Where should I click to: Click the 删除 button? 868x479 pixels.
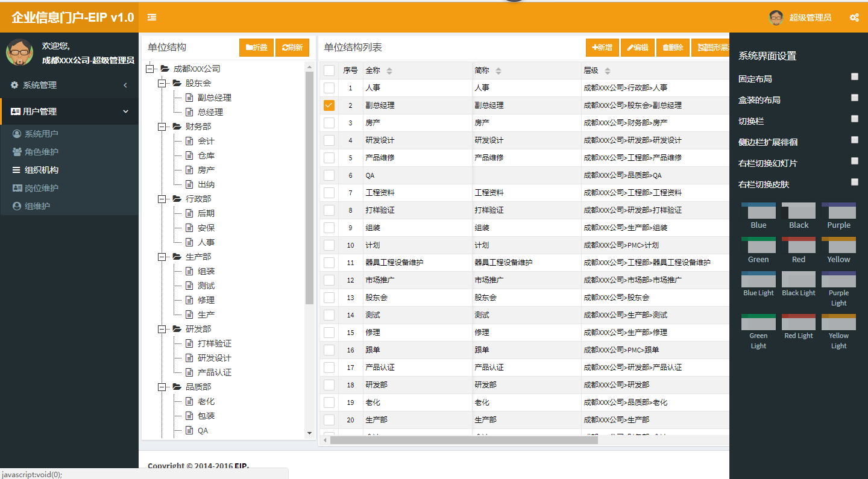673,48
